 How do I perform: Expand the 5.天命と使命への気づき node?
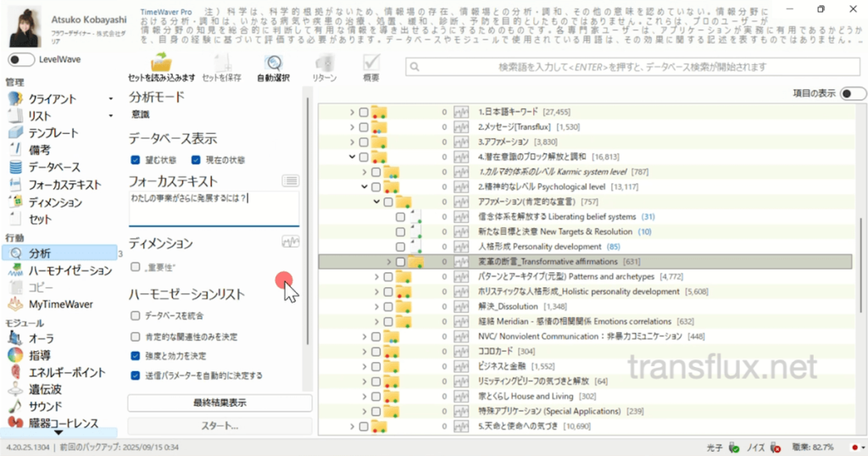click(352, 426)
